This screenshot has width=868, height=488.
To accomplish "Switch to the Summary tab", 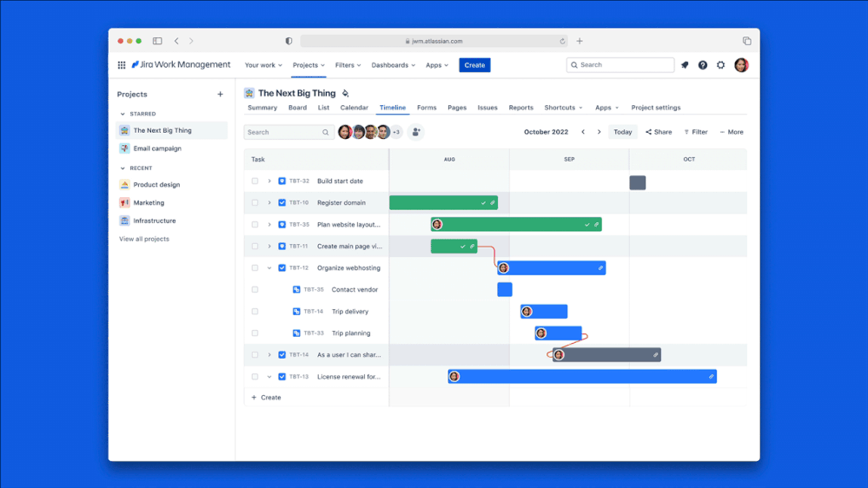I will 262,108.
